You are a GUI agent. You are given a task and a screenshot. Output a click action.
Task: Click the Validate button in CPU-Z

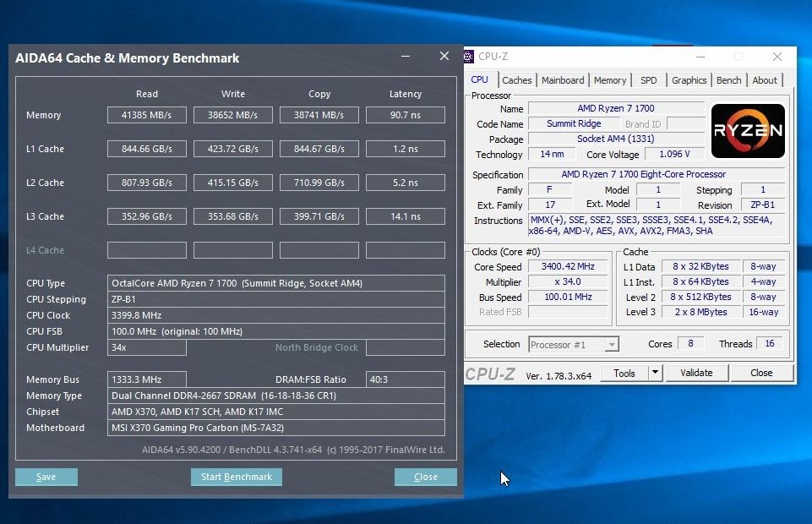point(696,373)
